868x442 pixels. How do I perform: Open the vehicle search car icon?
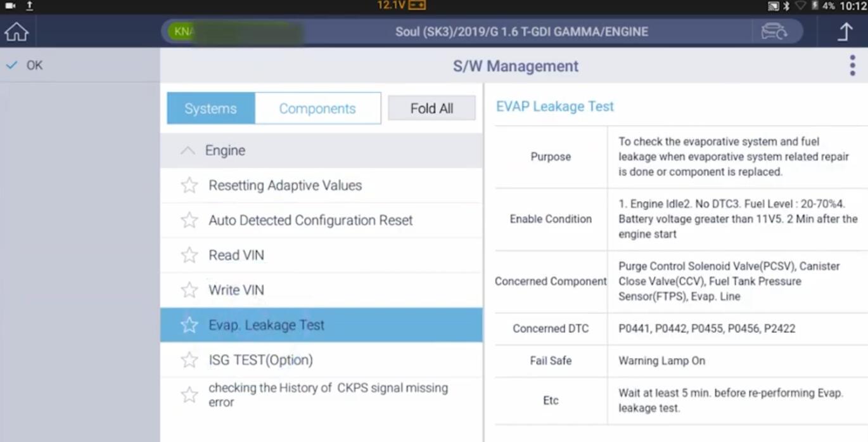click(x=774, y=32)
